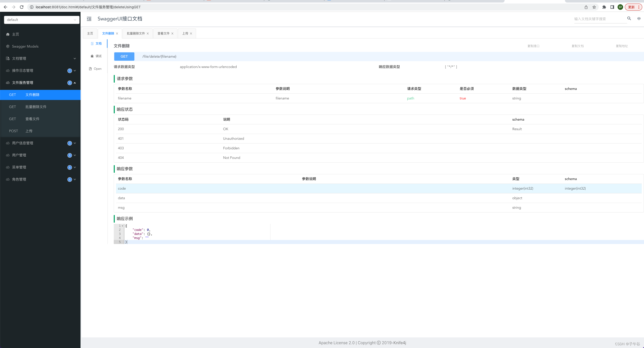
Task: Bookmark the page with the star icon
Action: click(594, 7)
